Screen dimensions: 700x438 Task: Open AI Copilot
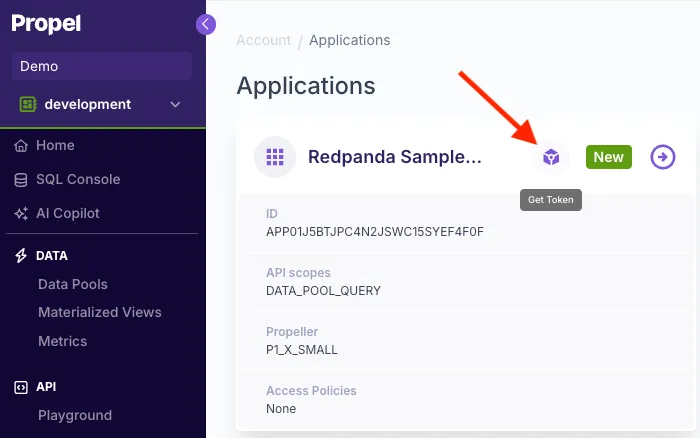(67, 213)
